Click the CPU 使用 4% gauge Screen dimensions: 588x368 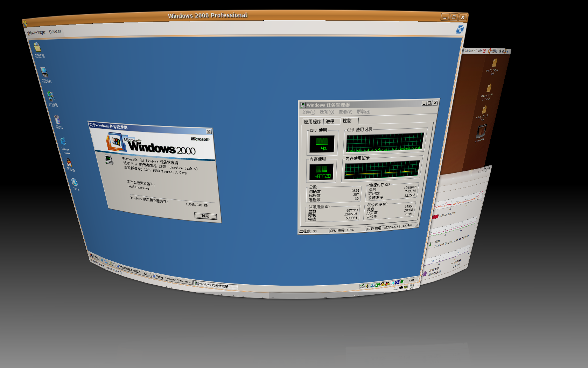[x=322, y=144]
